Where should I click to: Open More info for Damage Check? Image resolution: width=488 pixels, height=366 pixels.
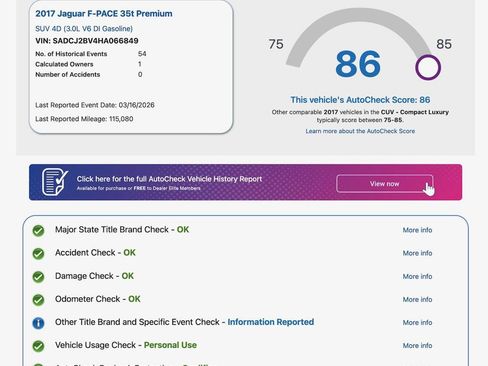[417, 276]
